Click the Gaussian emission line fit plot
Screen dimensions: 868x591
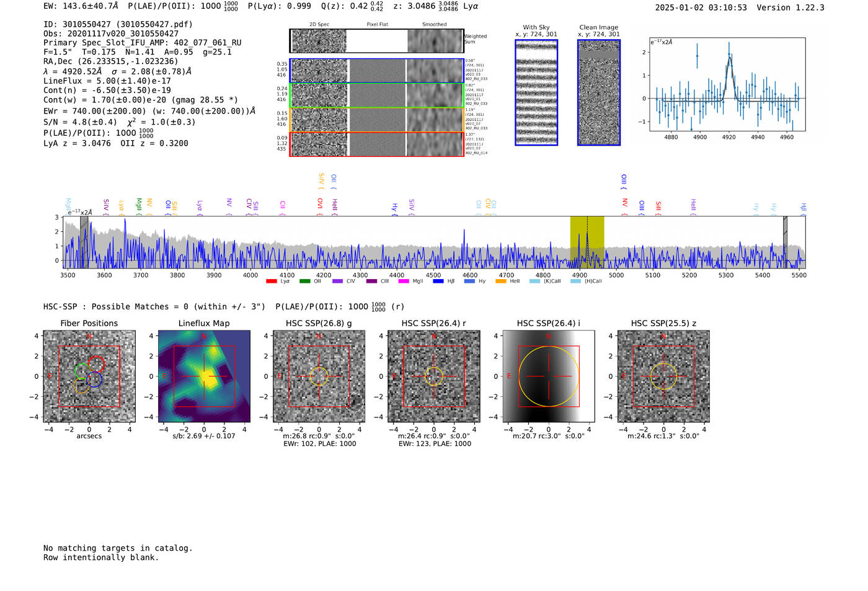click(x=727, y=84)
